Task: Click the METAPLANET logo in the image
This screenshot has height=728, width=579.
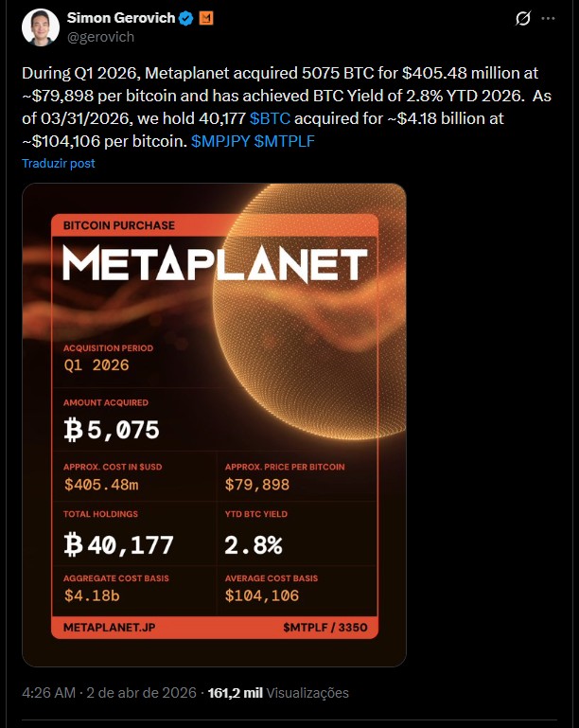Action: (x=214, y=264)
